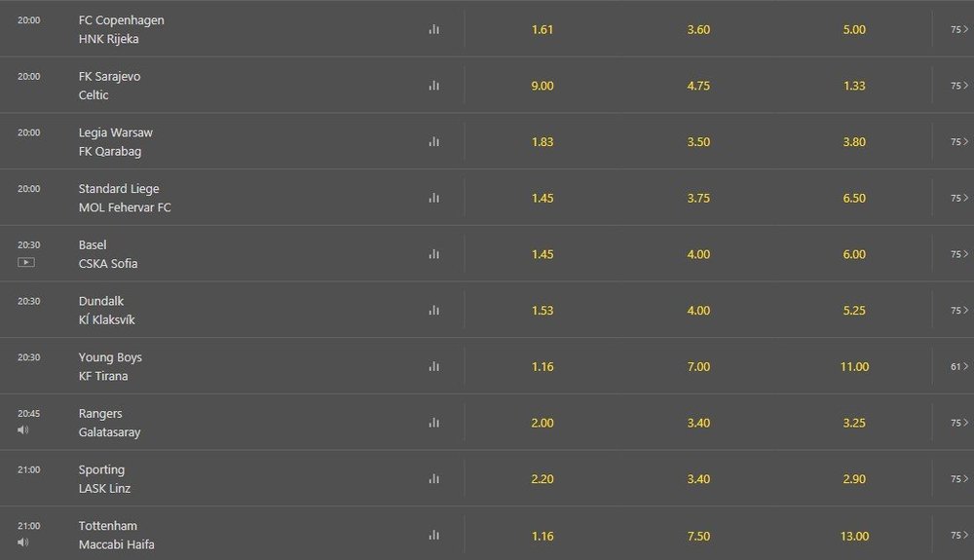View statistics icon for Legia Warsaw match
Image resolution: width=974 pixels, height=560 pixels.
coord(434,141)
